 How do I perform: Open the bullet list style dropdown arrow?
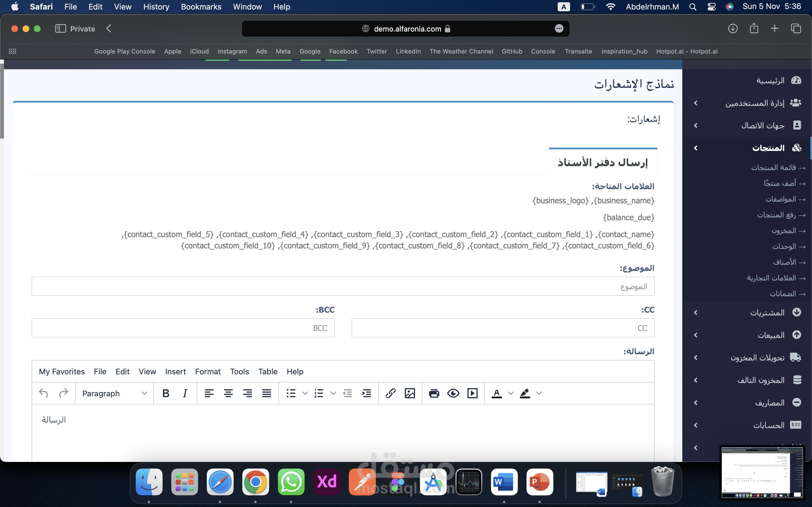coord(305,393)
